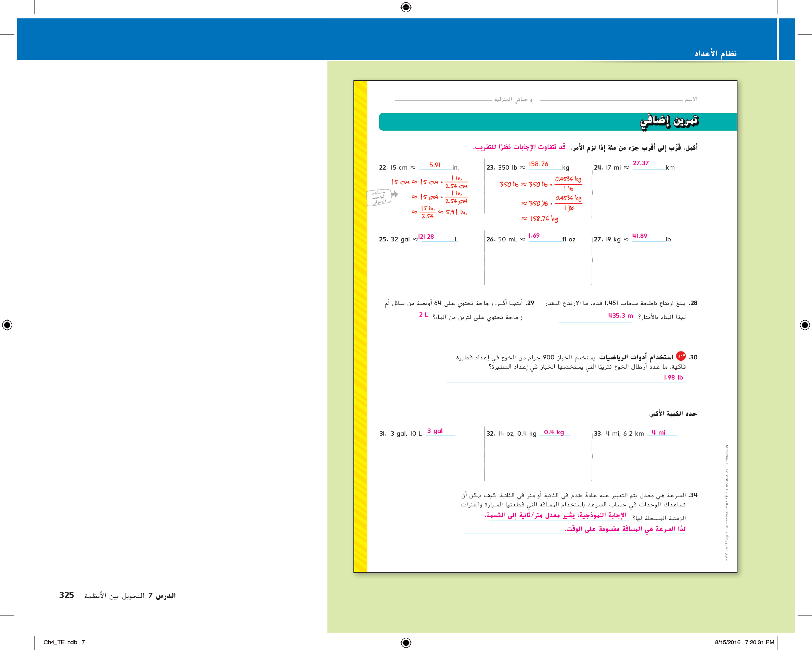Click the 121.28 answer for problem 25
Screen dimensions: 812x650
coord(426,236)
